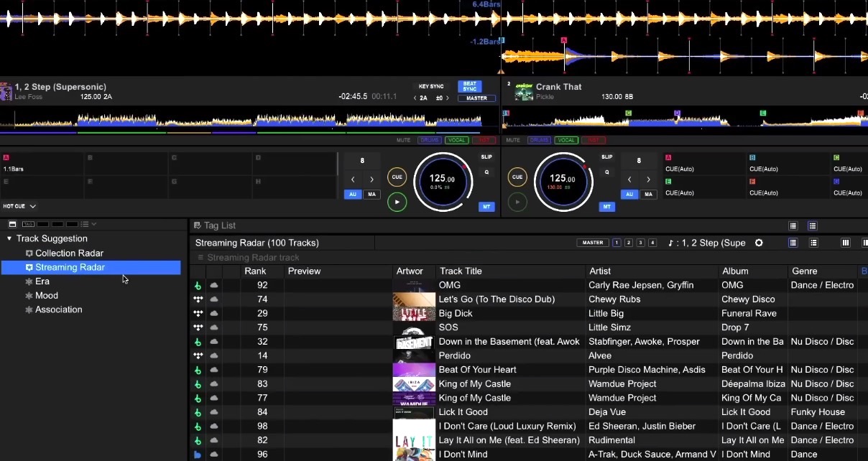
Task: Switch browser to three-column layout view
Action: pyautogui.click(x=845, y=243)
